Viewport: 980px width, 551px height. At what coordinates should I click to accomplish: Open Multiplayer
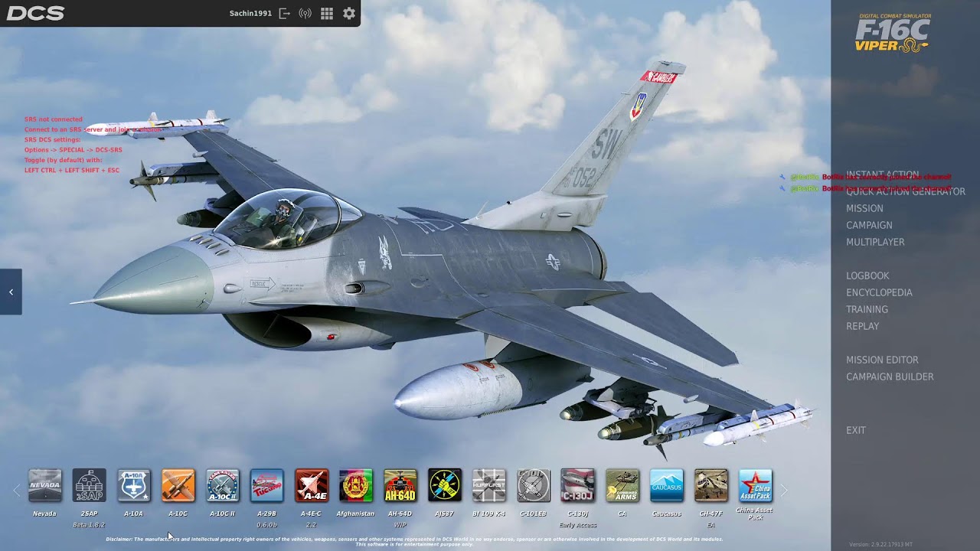pos(875,242)
